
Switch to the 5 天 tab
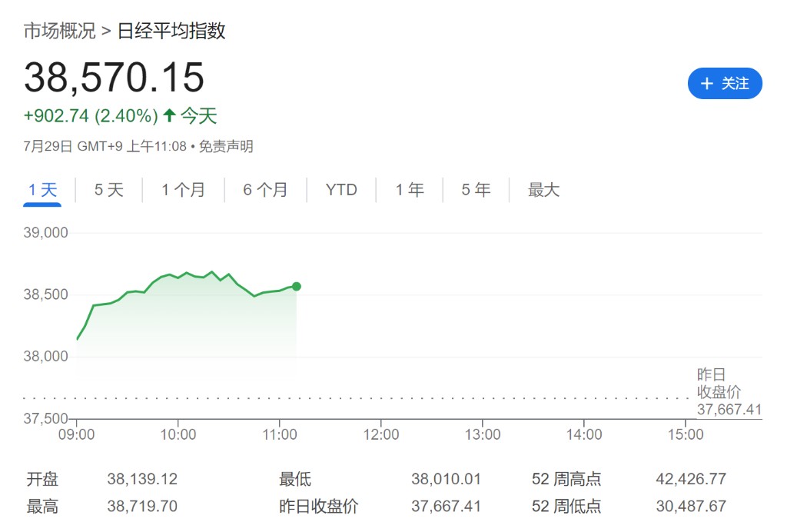(108, 190)
